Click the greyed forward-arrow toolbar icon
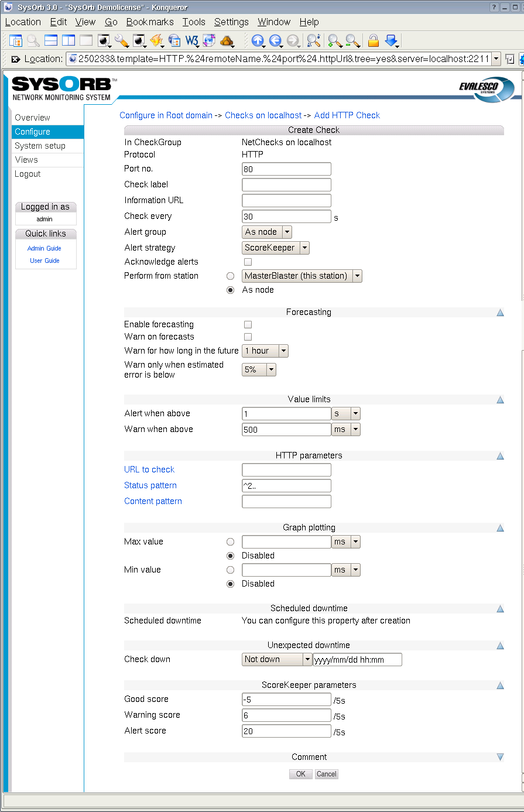The width and height of the screenshot is (524, 812). (x=293, y=40)
